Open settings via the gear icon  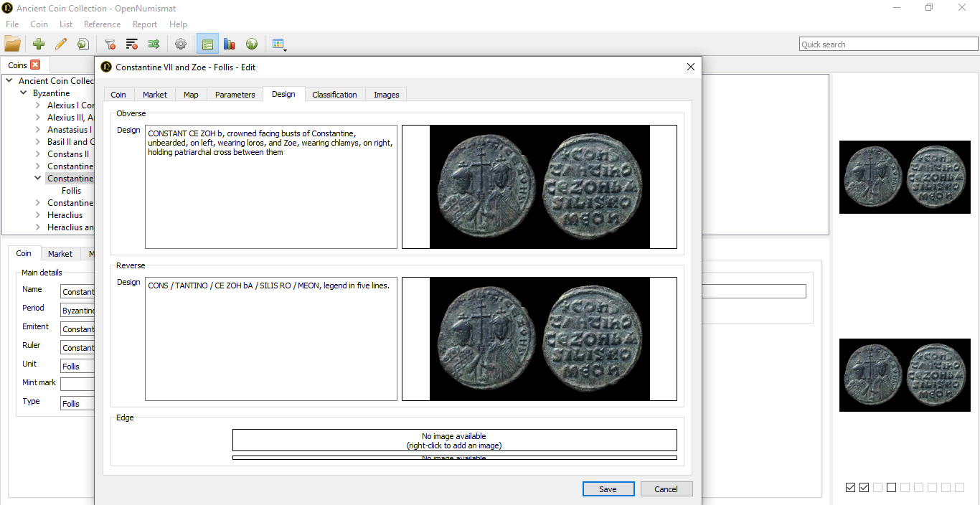point(181,44)
